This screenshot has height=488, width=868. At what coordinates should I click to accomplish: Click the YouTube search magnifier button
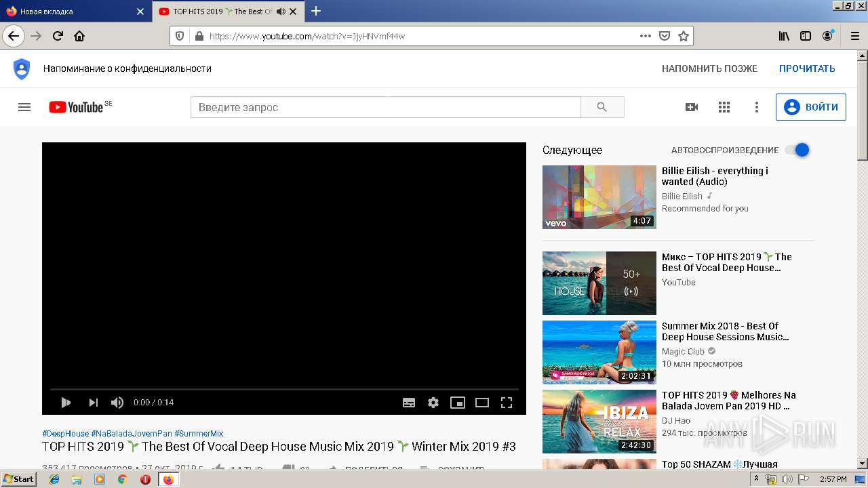602,107
